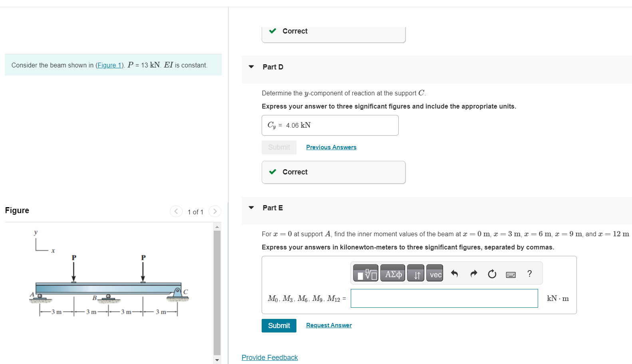Select the vec notation icon
Viewport: 632px width, 364px height.
pyautogui.click(x=435, y=273)
